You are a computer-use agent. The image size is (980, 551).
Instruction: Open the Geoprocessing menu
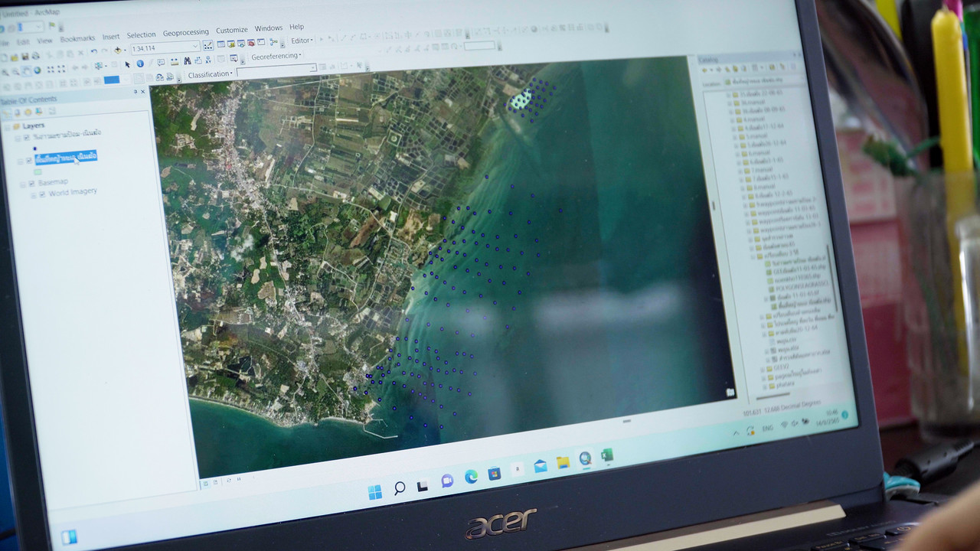(x=185, y=32)
